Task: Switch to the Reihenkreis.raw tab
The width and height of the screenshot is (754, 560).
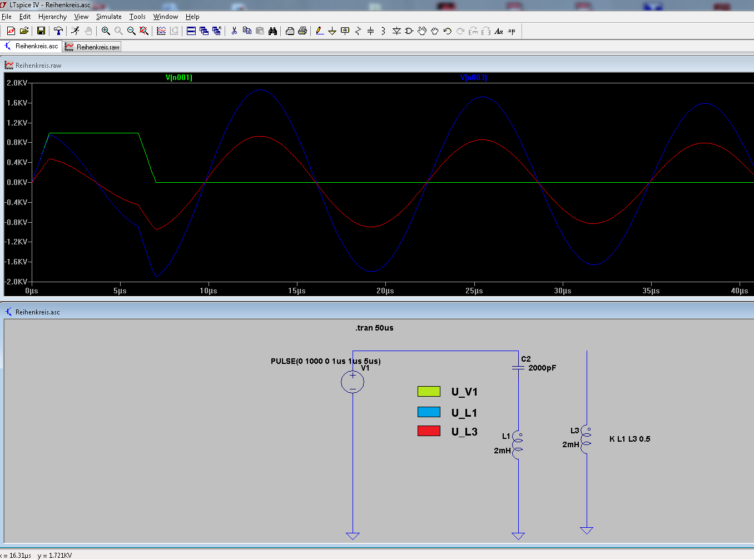Action: pos(92,47)
